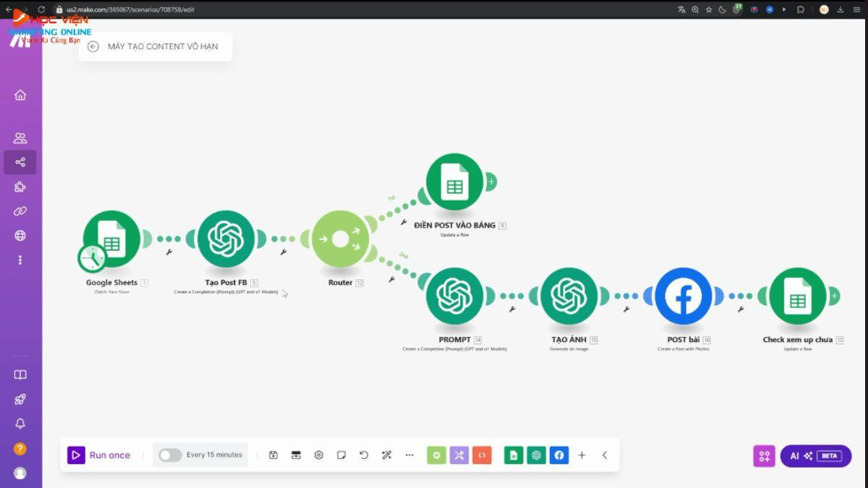Screen dimensions: 868x488
Task: Open Scenario settings gear in bottom toolbar
Action: coord(318,455)
